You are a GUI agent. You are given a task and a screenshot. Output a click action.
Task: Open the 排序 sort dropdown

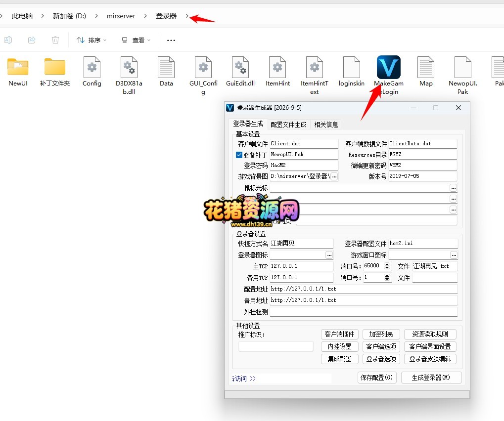pyautogui.click(x=92, y=40)
